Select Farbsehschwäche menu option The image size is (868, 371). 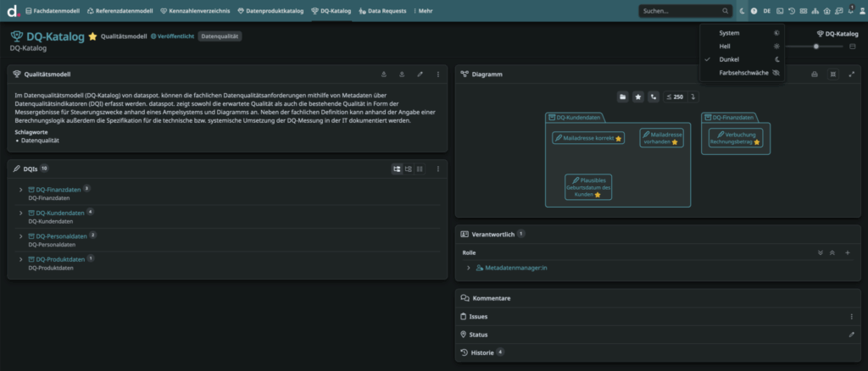click(743, 73)
